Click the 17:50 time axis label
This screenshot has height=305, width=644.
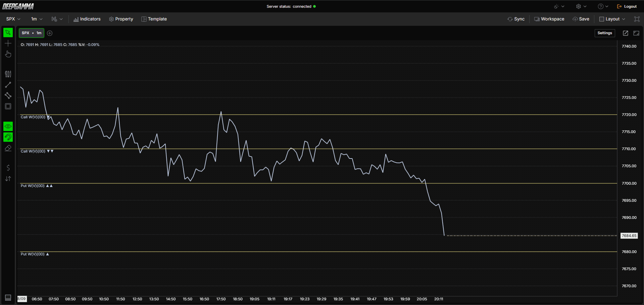(221, 299)
